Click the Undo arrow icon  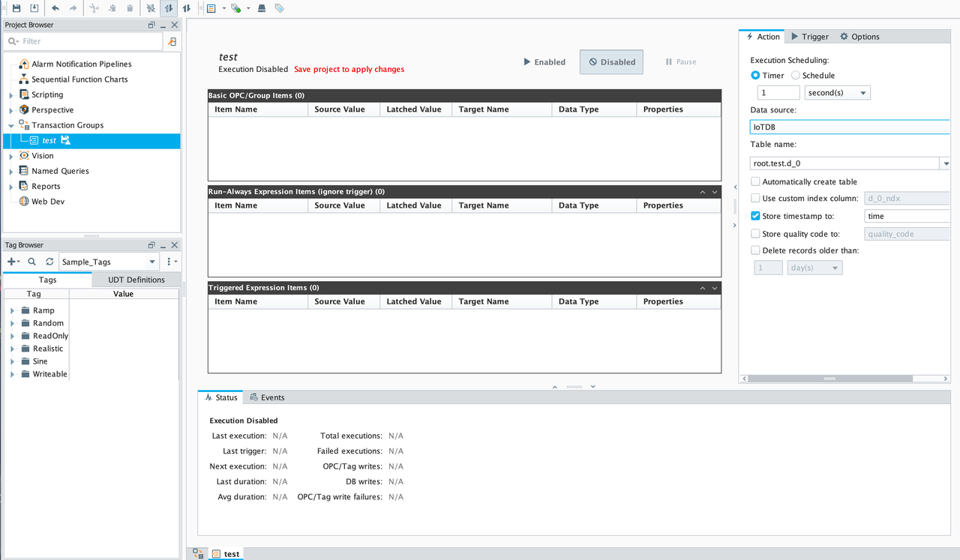click(x=55, y=8)
